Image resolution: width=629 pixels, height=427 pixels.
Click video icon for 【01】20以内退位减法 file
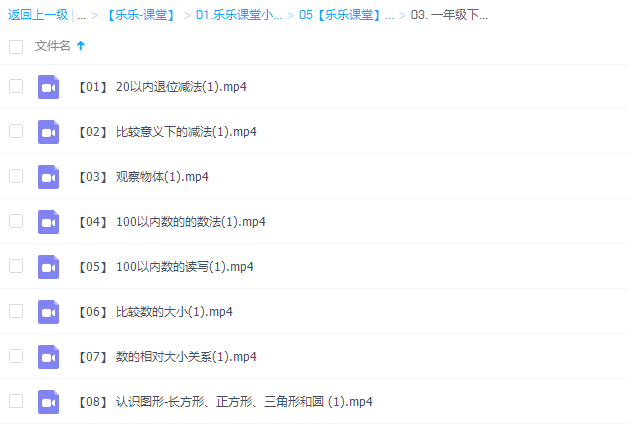coord(49,87)
